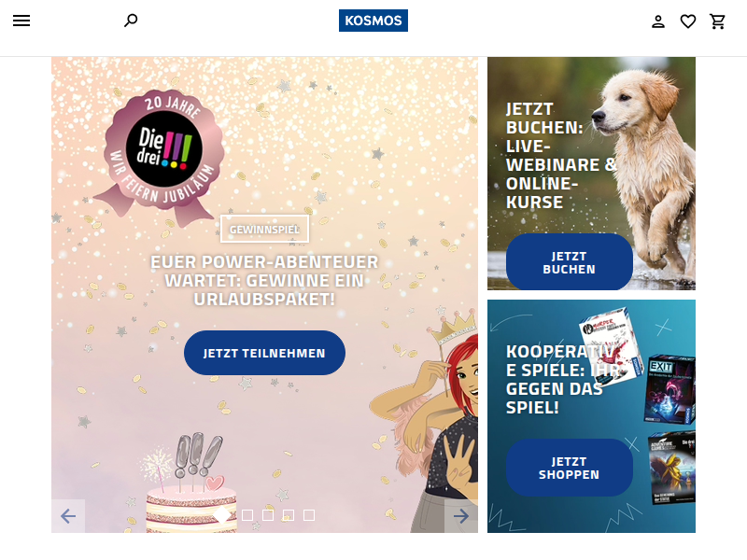Open the hamburger navigation menu

[21, 21]
